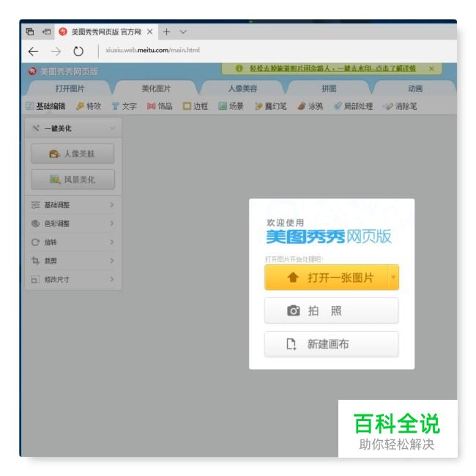Switch to the 拼图 tab
Viewport: 476px width, 476px height.
click(329, 89)
